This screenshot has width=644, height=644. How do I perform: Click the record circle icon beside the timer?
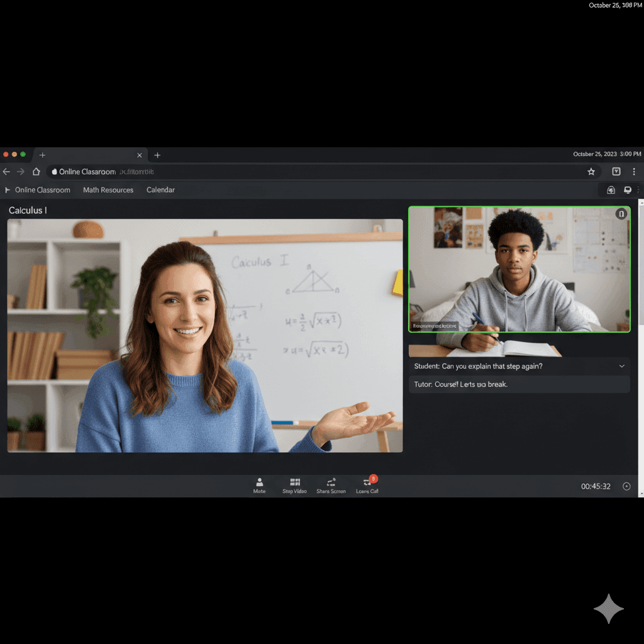626,486
